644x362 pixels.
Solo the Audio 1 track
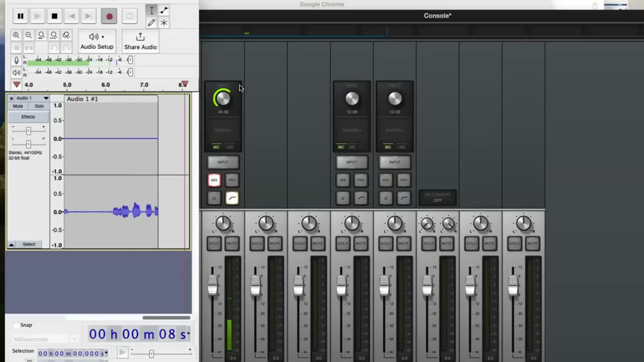pyautogui.click(x=39, y=106)
